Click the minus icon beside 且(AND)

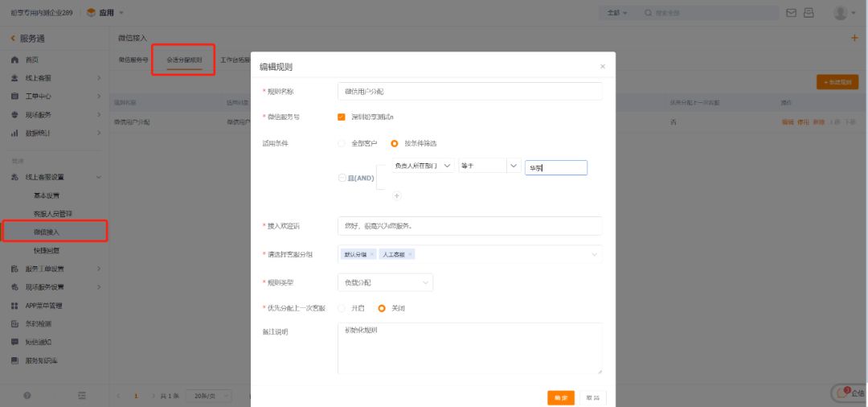(x=342, y=178)
